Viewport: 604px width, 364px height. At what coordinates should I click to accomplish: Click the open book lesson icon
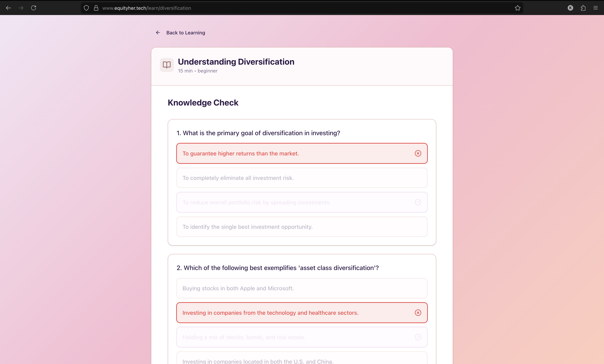pos(167,65)
